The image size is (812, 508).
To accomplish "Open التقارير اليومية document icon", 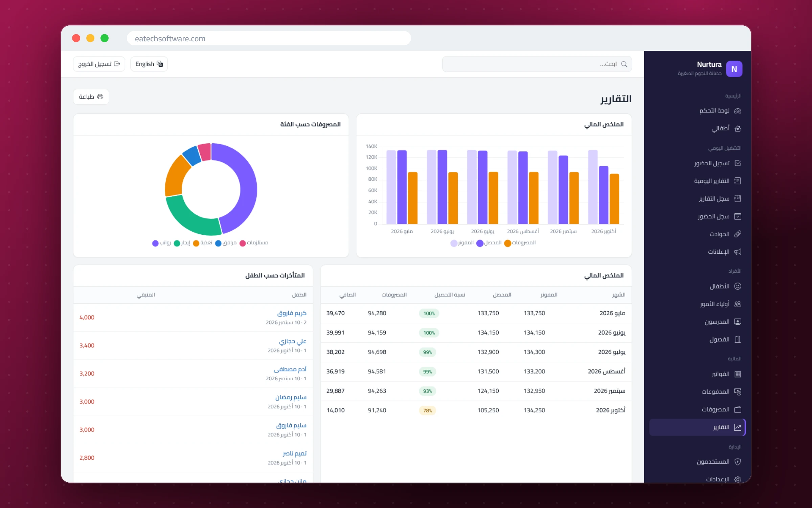I will pyautogui.click(x=738, y=181).
